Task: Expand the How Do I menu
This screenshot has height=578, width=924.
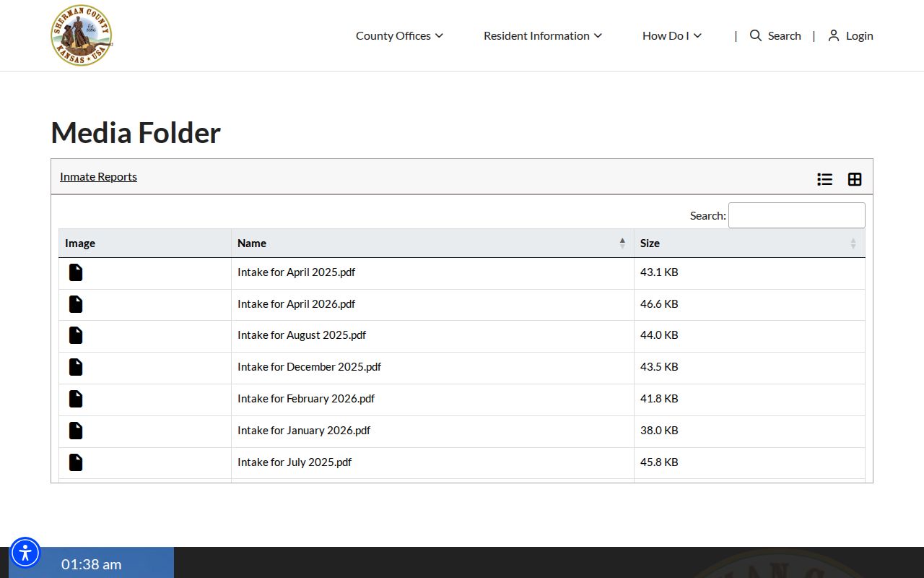Action: coord(672,35)
